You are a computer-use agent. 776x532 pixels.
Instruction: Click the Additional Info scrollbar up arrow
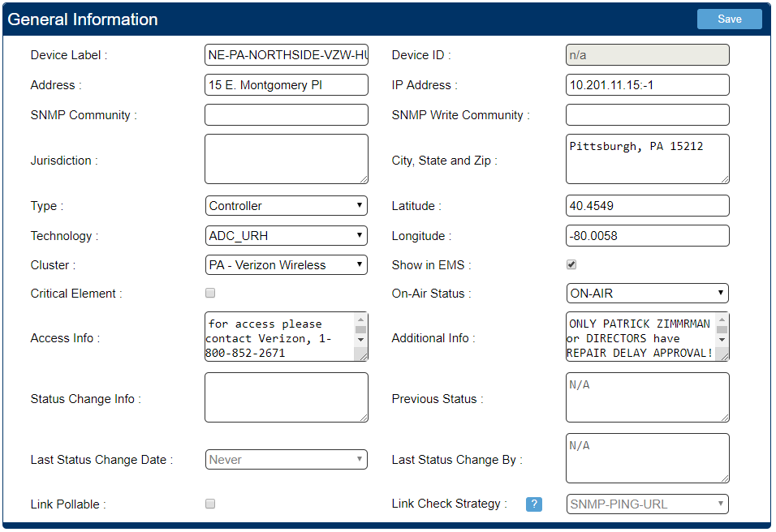(x=722, y=319)
